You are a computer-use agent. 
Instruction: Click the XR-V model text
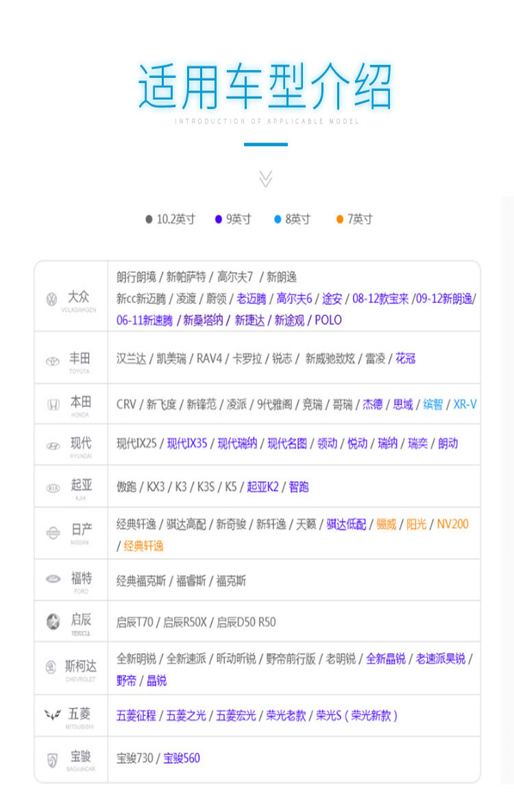coord(465,404)
